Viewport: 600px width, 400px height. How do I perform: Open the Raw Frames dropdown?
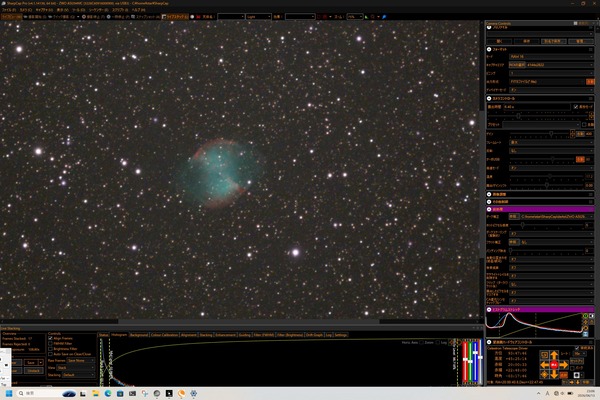pyautogui.click(x=80, y=361)
